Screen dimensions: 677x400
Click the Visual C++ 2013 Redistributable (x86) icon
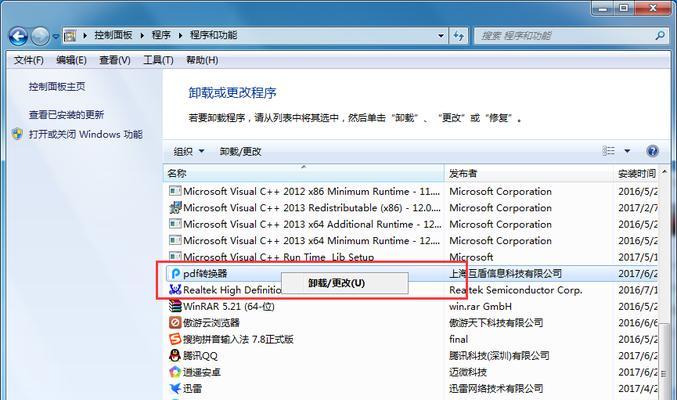coord(175,207)
